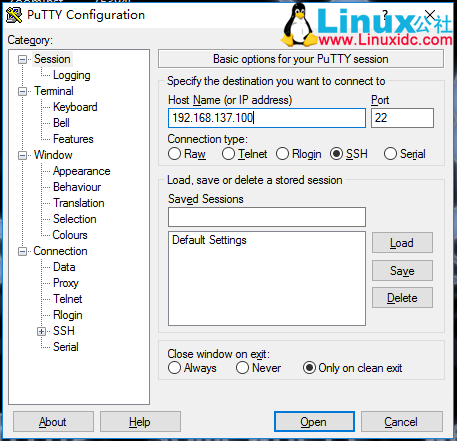This screenshot has width=457, height=441.
Task: Click the question mark help button in title bar
Action: 385,15
